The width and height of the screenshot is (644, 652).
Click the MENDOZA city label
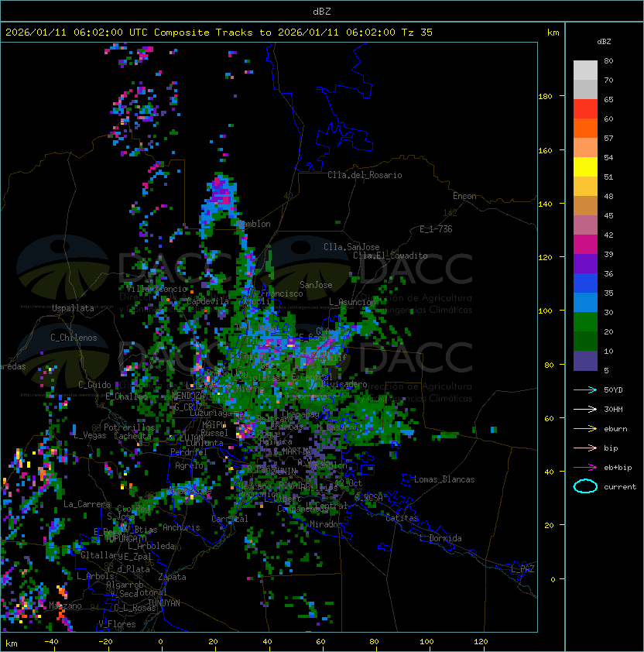pyautogui.click(x=188, y=395)
